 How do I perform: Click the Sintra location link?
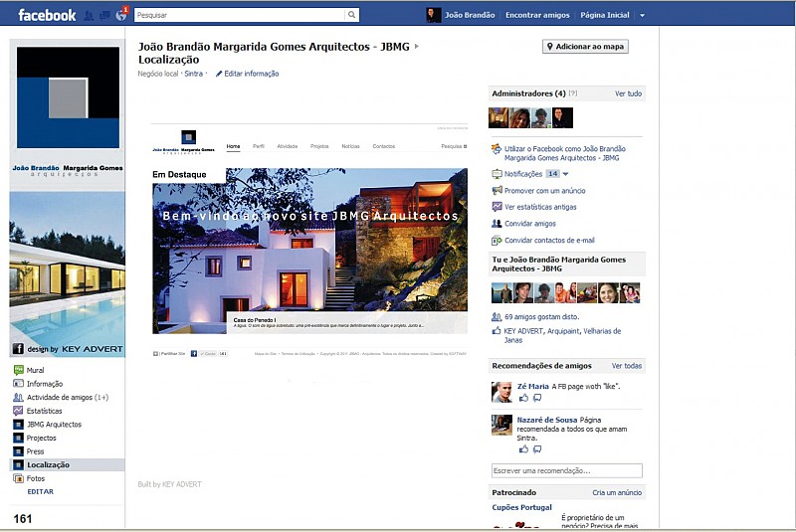pos(193,74)
